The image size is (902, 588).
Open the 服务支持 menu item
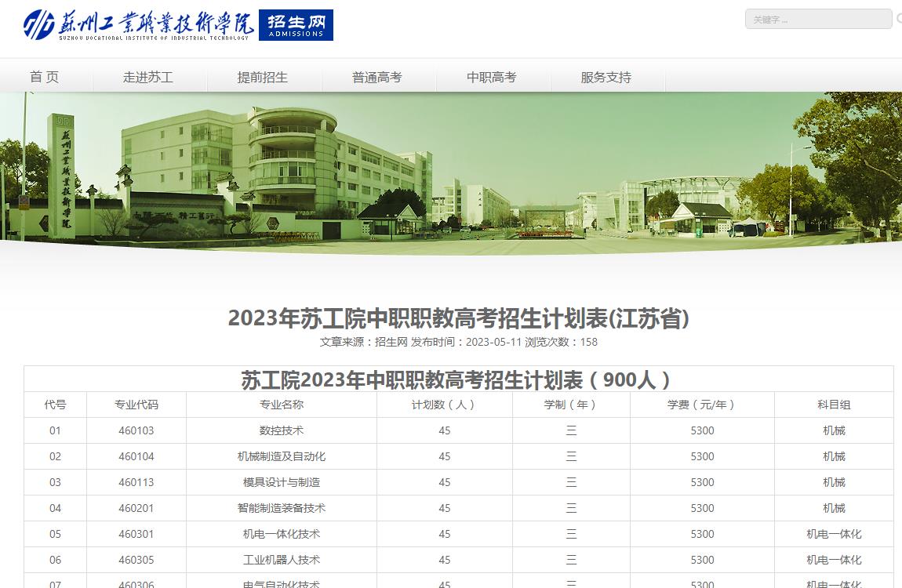point(606,77)
